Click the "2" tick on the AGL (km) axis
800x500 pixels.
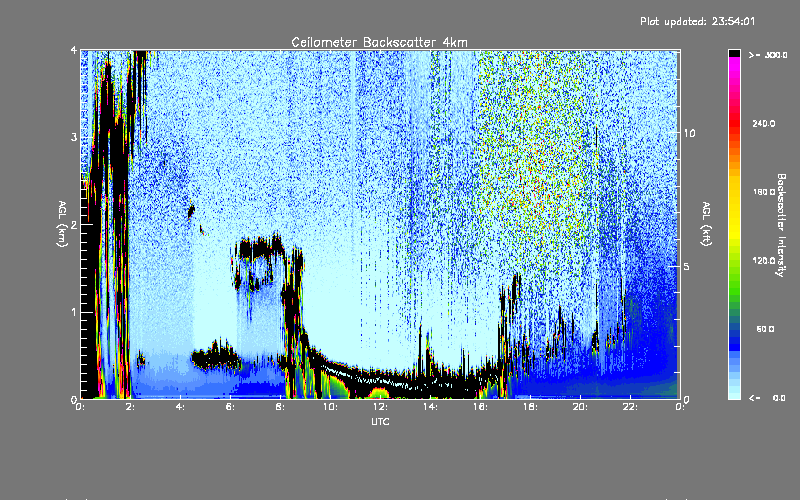pyautogui.click(x=74, y=225)
